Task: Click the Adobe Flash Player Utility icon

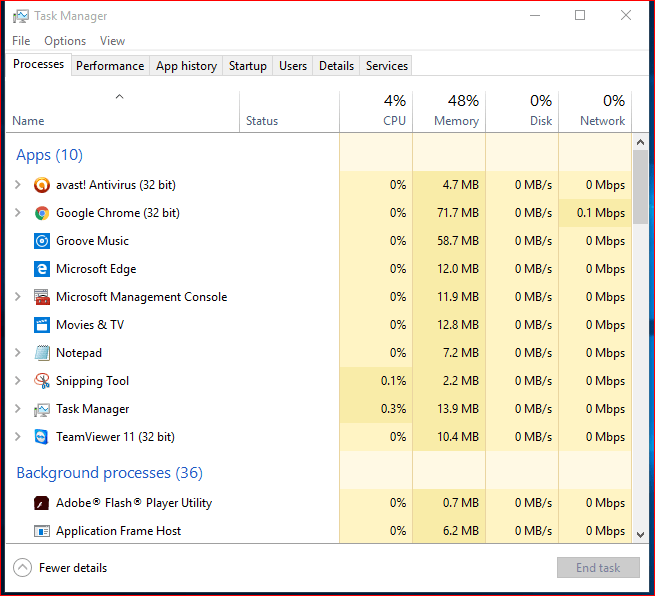Action: [x=42, y=503]
